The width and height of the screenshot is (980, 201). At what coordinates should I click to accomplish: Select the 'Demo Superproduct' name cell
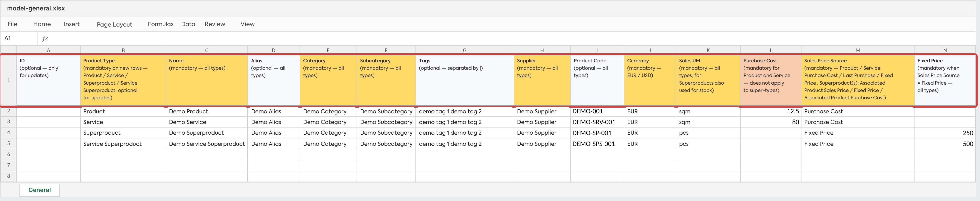tap(207, 132)
